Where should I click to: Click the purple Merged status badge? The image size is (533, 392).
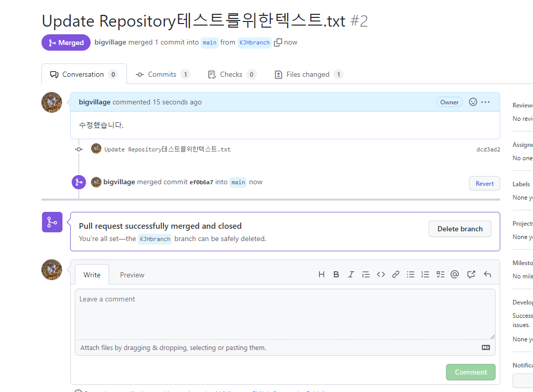(x=66, y=42)
